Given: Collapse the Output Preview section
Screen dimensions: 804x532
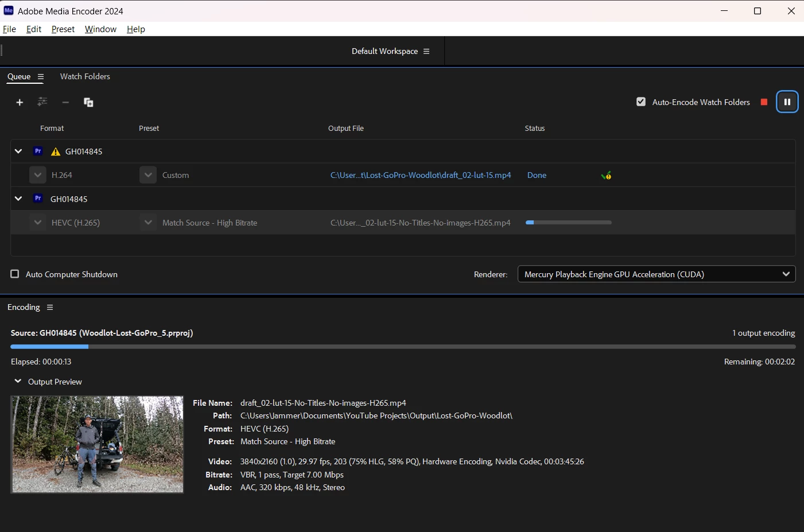Looking at the screenshot, I should [x=18, y=381].
